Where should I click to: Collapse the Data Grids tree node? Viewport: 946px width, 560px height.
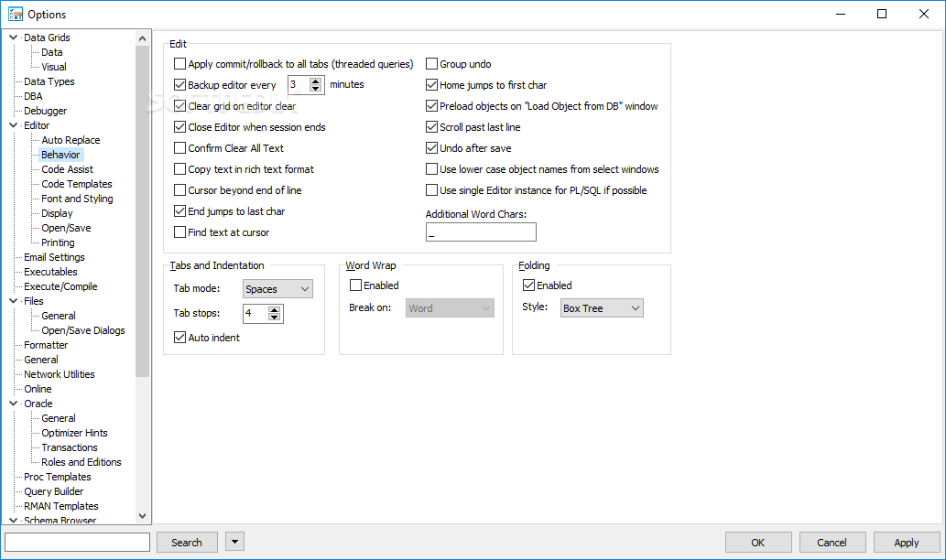pos(13,38)
